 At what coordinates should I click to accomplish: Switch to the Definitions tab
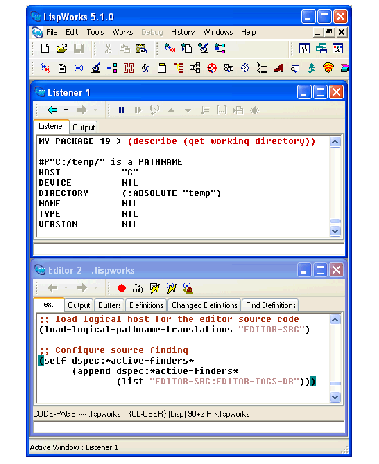146,305
